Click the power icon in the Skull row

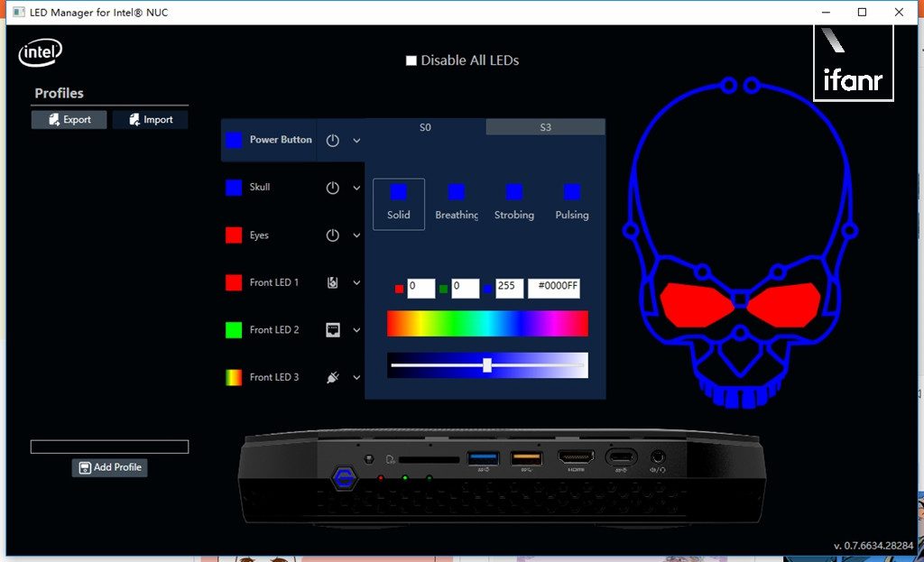click(332, 188)
